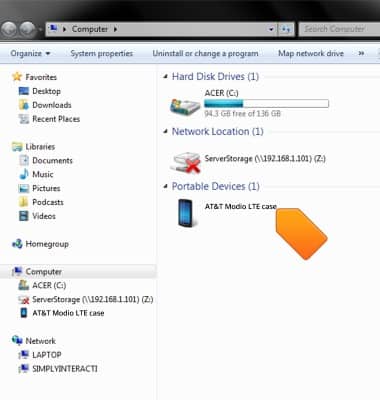Click 94.3 GB free of 136 GB text
The image size is (380, 400).
[x=242, y=114]
